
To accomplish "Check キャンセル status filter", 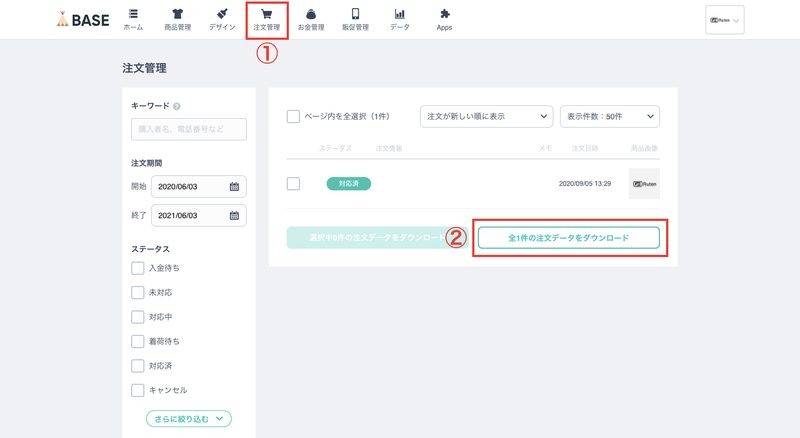I will [138, 390].
